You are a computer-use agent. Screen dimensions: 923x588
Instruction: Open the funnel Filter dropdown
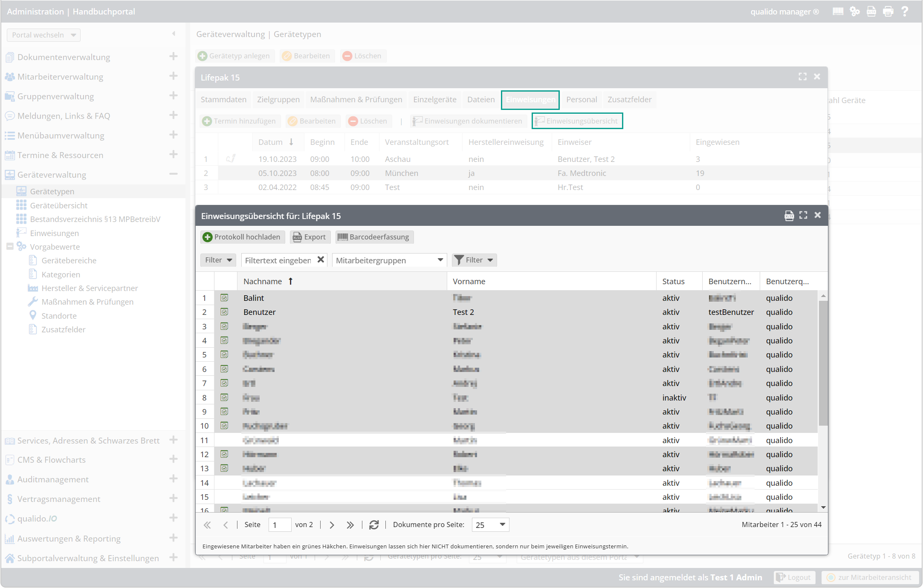coord(474,260)
